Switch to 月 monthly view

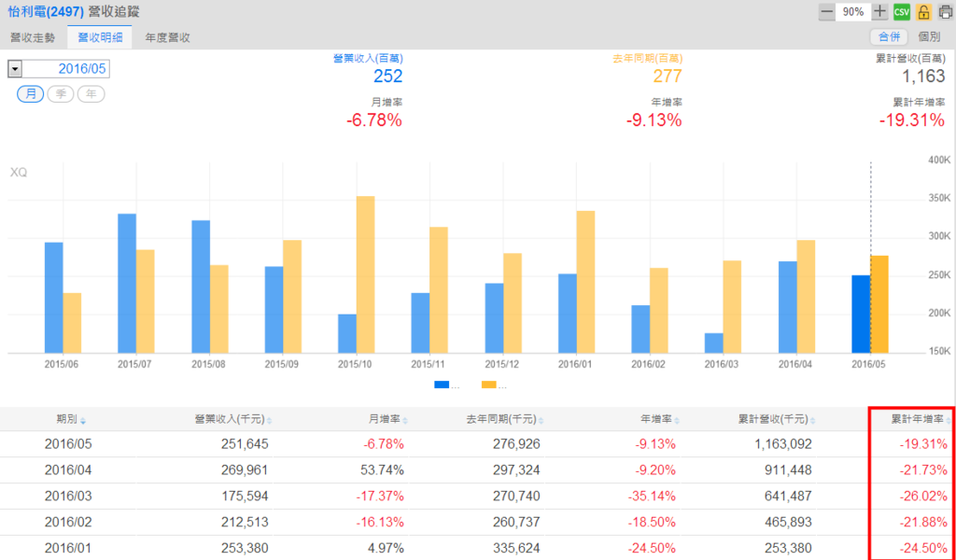coord(31,94)
